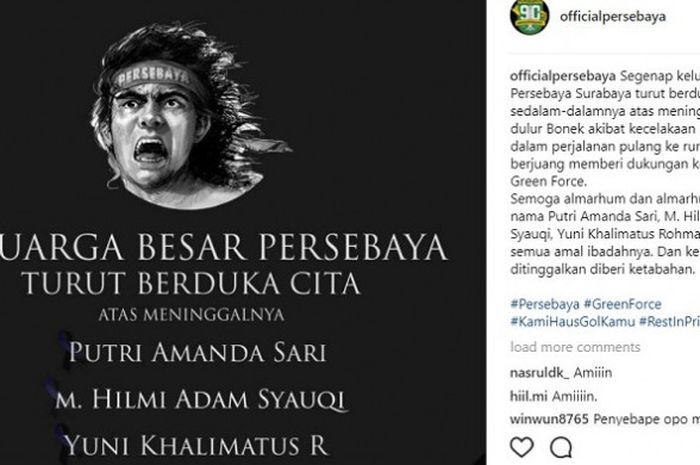Image resolution: width=700 pixels, height=465 pixels.
Task: Open the #KamiHausGolKamu hashtag
Action: (x=572, y=322)
